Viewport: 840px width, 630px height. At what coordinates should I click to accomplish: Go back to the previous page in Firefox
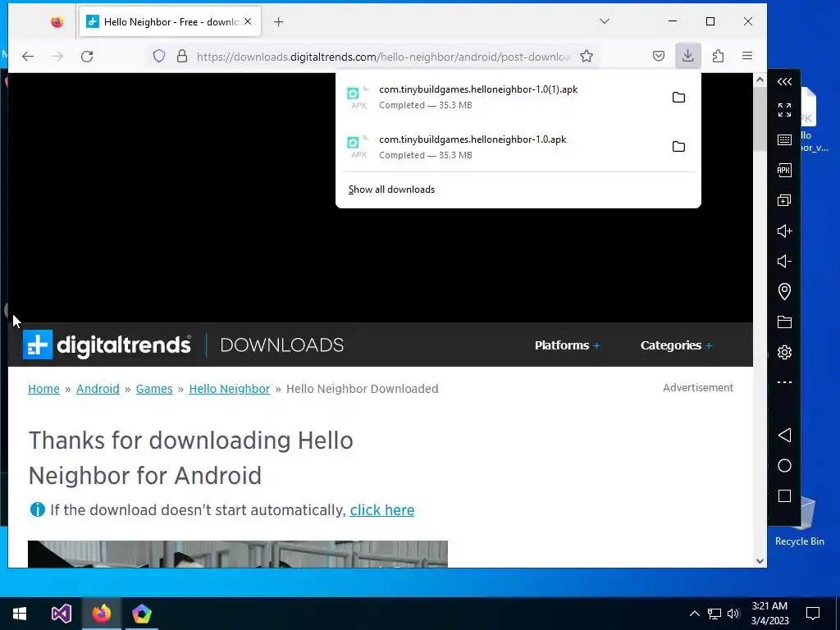[28, 57]
